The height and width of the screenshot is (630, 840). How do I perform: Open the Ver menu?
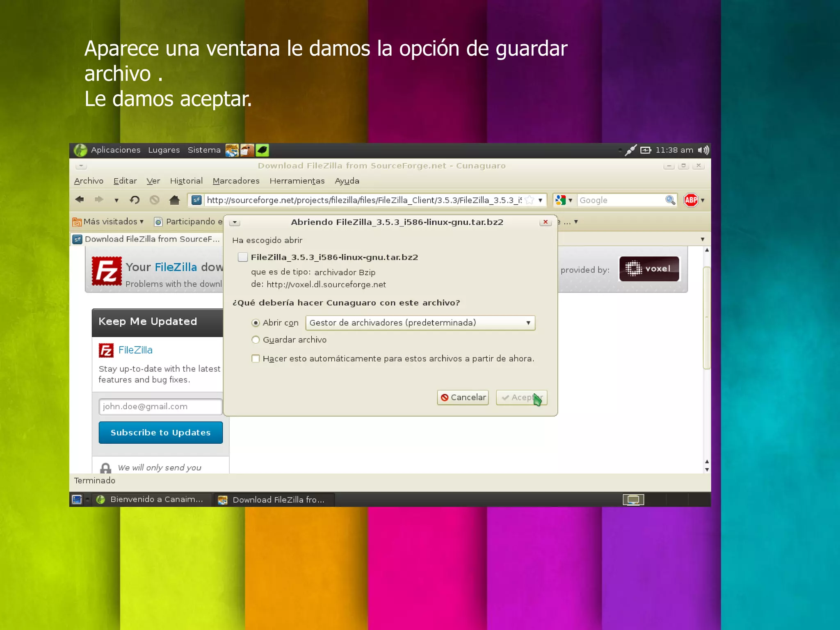153,181
